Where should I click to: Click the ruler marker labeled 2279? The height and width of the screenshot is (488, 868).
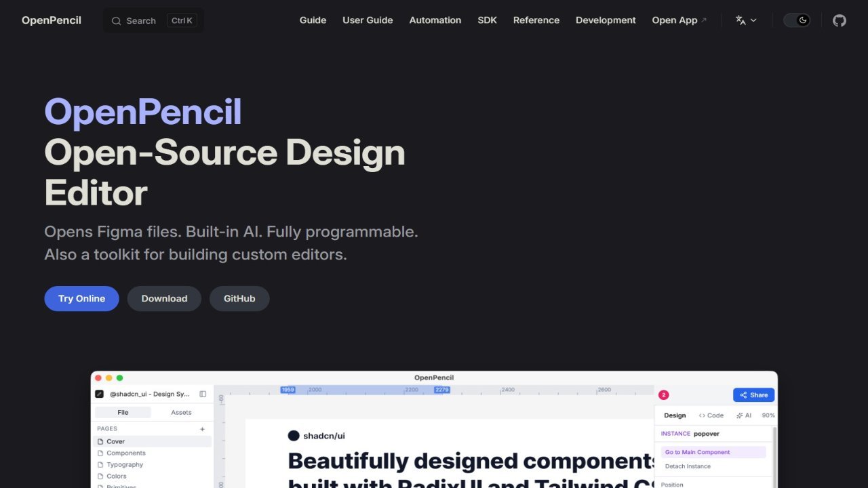pyautogui.click(x=442, y=390)
